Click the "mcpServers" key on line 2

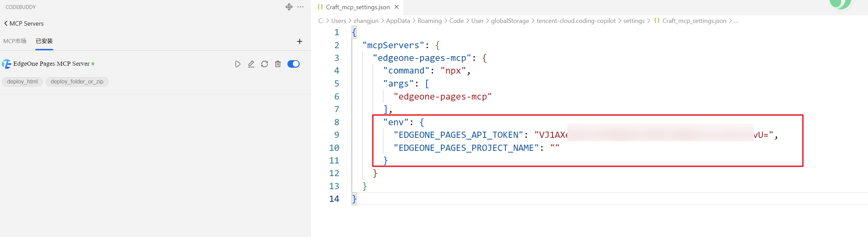(x=393, y=45)
